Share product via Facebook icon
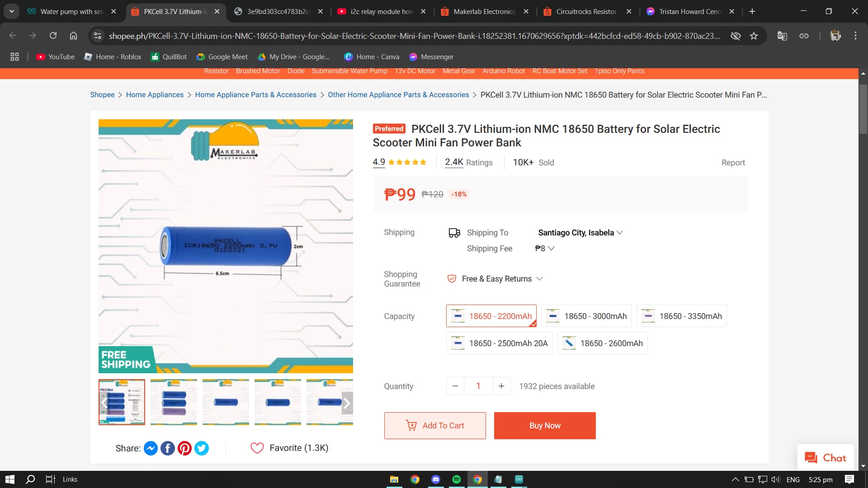The width and height of the screenshot is (868, 488). point(168,448)
